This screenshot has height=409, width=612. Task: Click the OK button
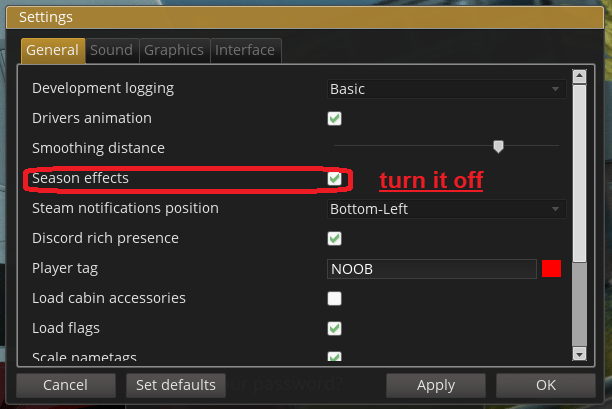click(545, 385)
